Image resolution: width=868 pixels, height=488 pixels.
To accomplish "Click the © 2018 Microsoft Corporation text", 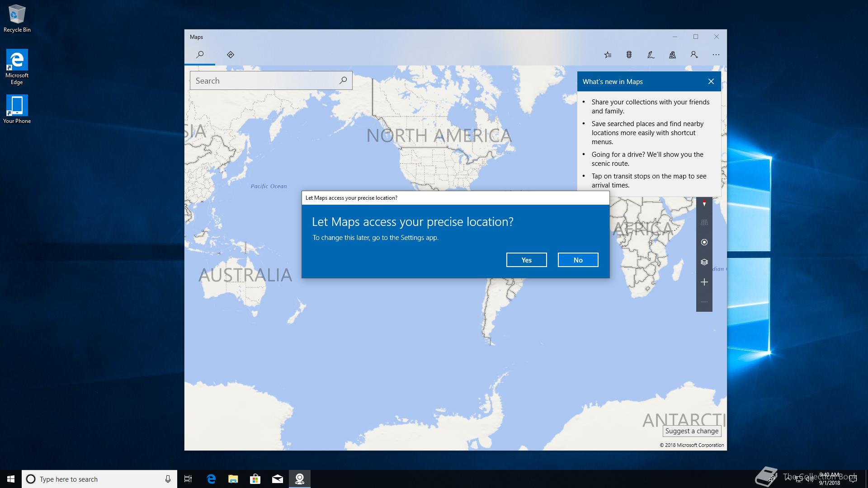I will coord(692,445).
